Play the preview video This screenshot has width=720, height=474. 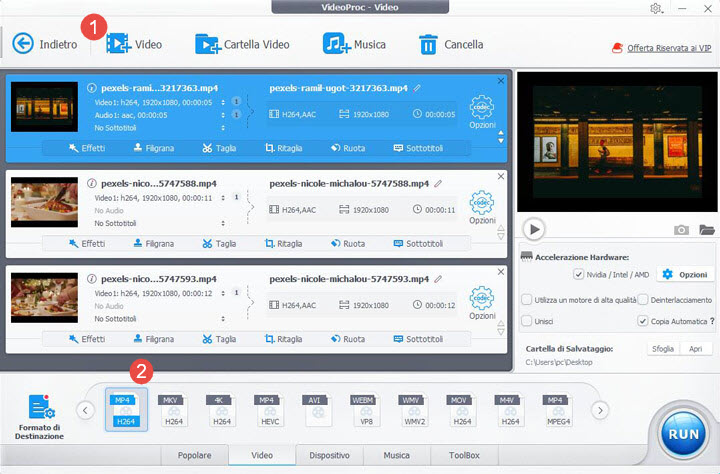pos(534,229)
